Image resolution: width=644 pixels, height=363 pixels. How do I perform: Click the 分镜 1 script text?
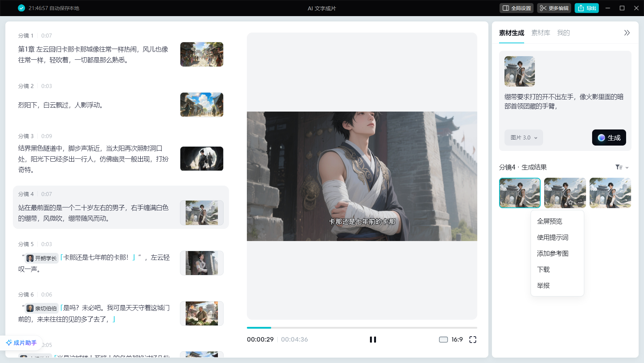[x=93, y=54]
